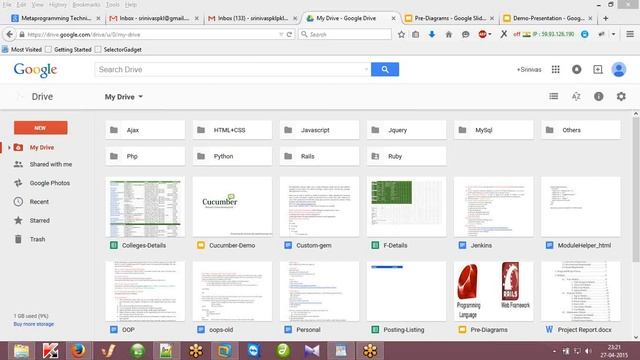Open Firefox downloads arrow icon
640x360 pixels.
click(432, 34)
